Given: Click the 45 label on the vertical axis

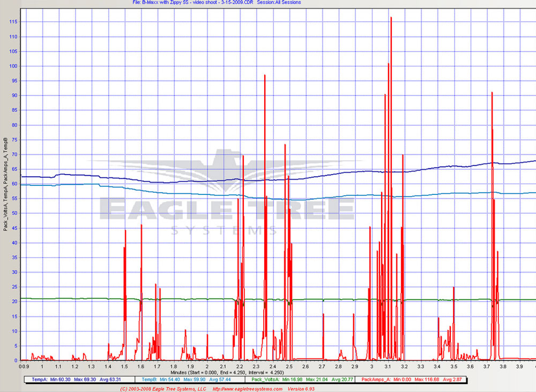Looking at the screenshot, I should pyautogui.click(x=14, y=228).
